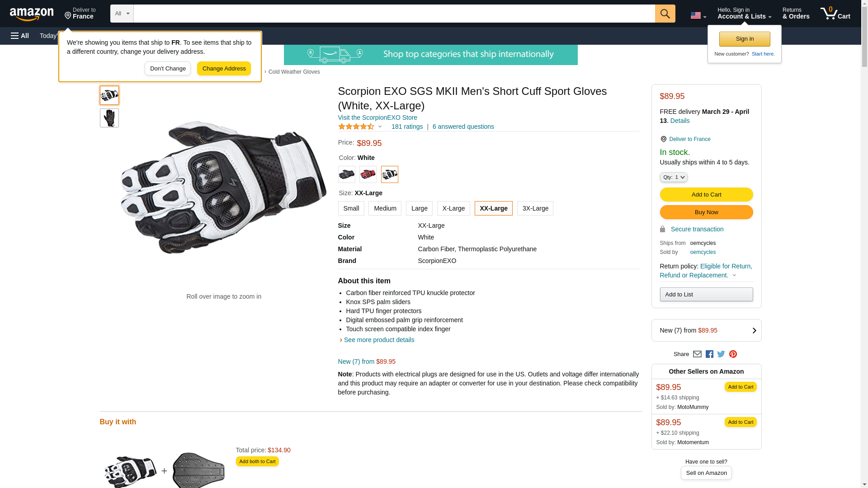
Task: Expand the search category All dropdown
Action: 122,14
